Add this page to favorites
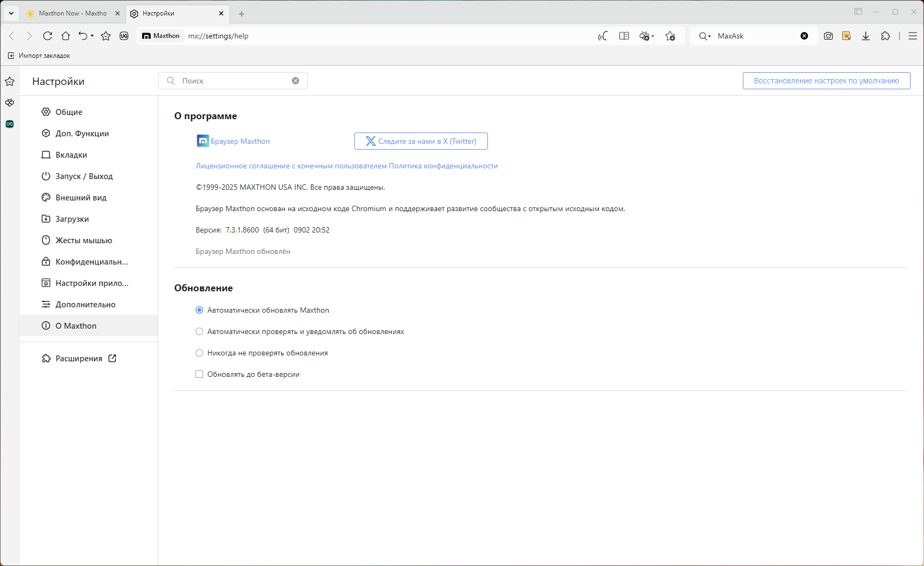924x566 pixels. click(670, 36)
